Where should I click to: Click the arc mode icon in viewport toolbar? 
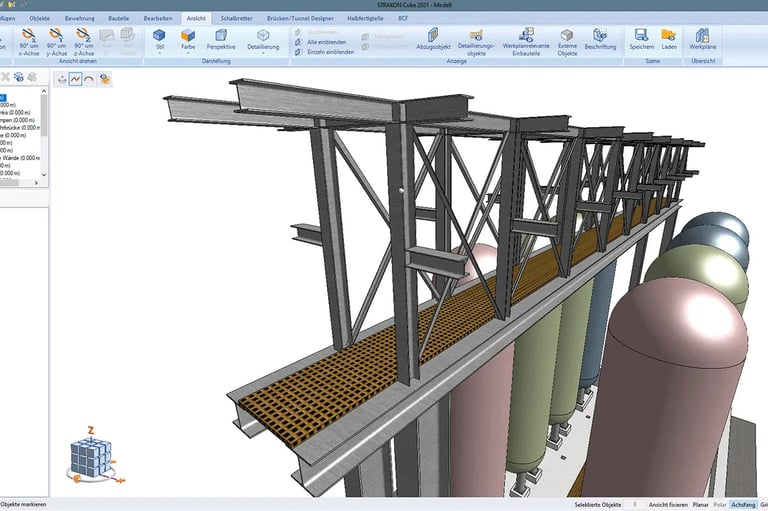pyautogui.click(x=89, y=79)
